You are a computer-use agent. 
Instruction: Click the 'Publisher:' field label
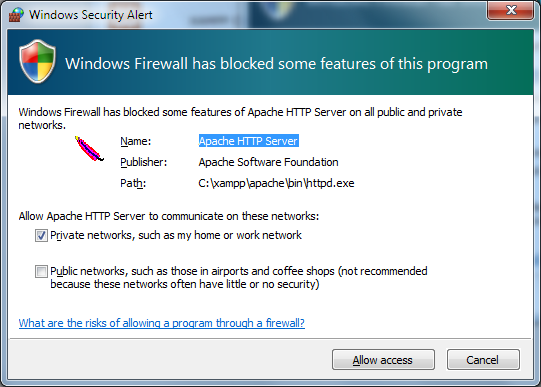pos(144,162)
